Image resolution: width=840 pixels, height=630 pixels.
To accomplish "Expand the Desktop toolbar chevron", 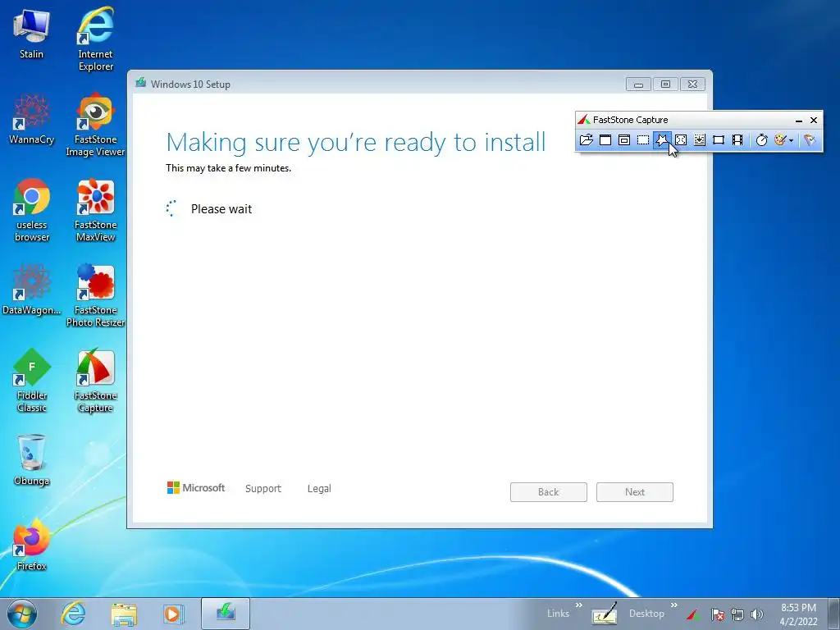I will (x=674, y=605).
